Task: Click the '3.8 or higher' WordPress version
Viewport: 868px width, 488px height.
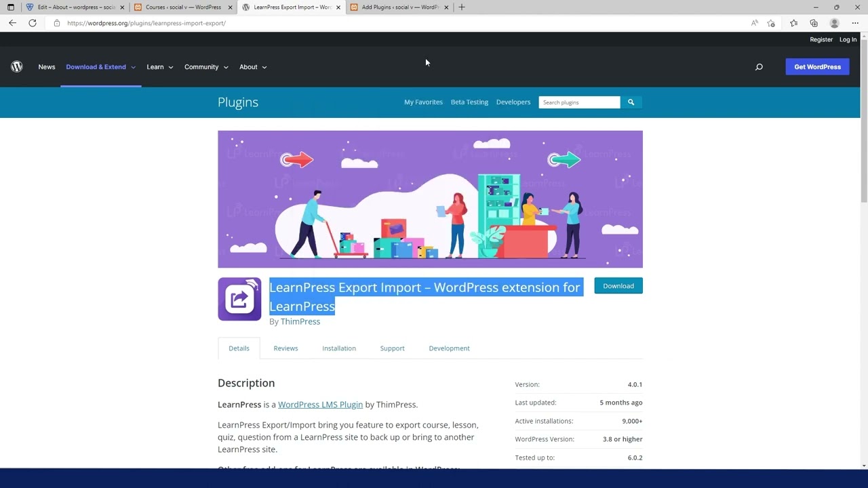Action: 623,439
